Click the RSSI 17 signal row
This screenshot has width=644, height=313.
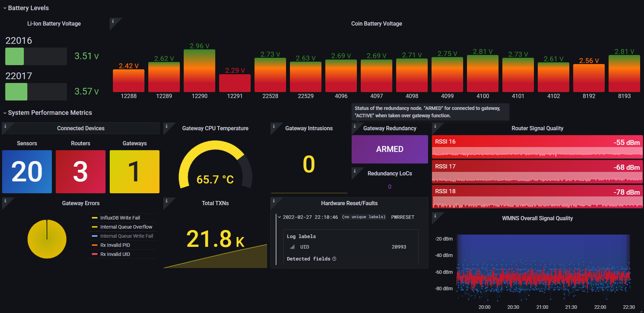537,172
